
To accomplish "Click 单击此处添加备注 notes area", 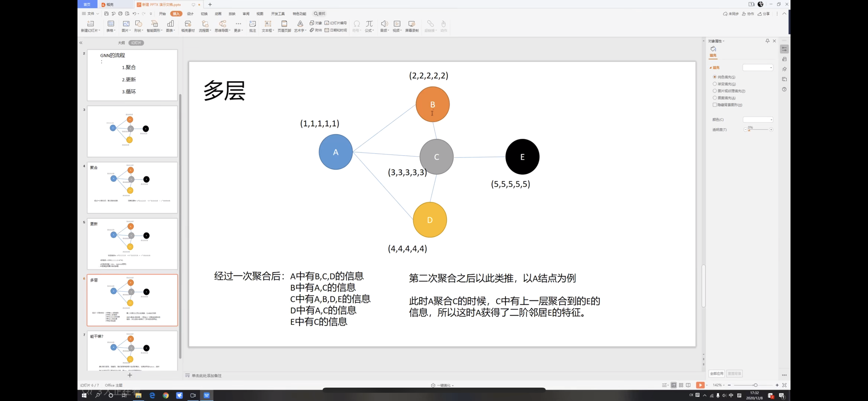I will 206,376.
